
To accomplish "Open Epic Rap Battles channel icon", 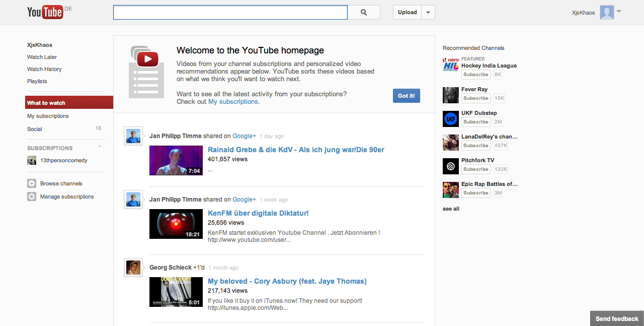I will tap(451, 190).
